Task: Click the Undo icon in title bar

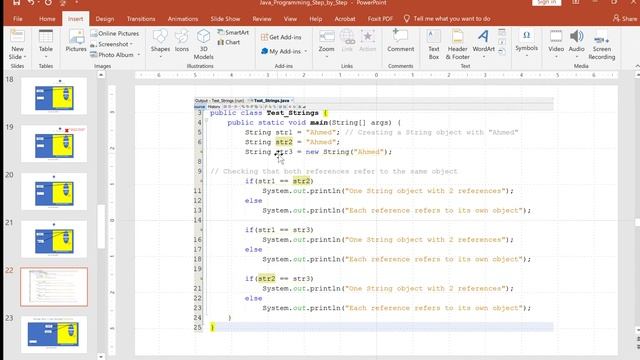Action: coord(30,2)
